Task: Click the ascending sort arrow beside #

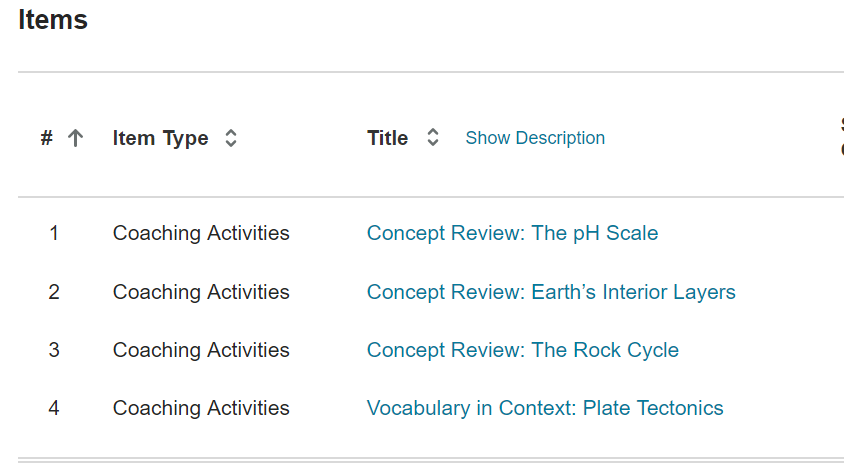Action: pyautogui.click(x=75, y=138)
